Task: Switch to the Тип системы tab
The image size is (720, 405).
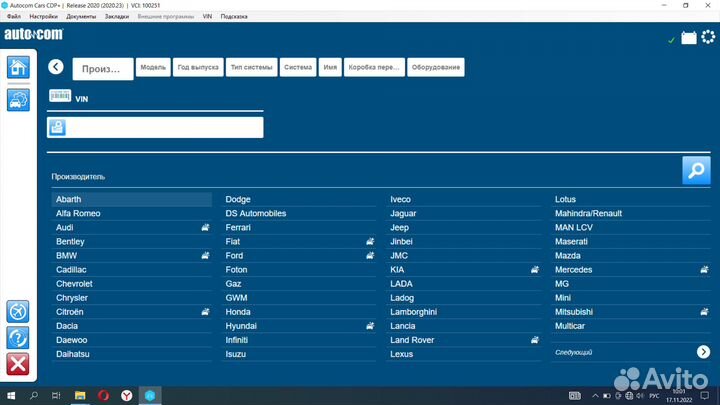Action: pyautogui.click(x=251, y=67)
